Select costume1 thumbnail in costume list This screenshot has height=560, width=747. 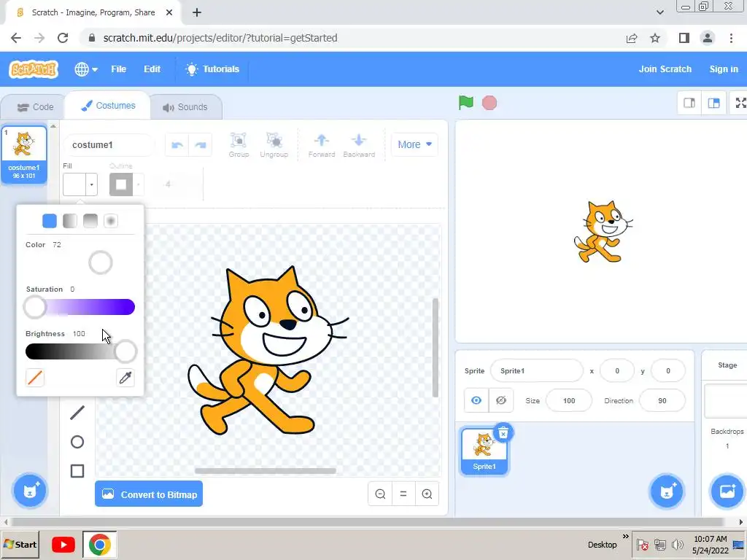point(24,155)
